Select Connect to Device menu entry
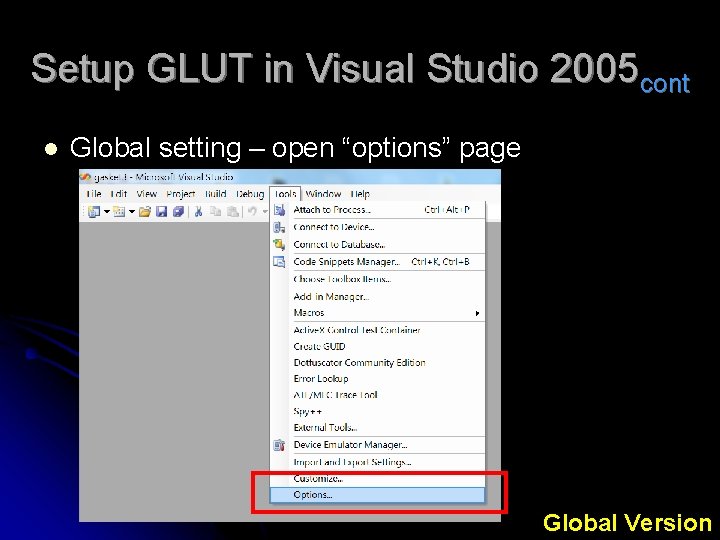Viewport: 720px width, 540px height. (x=377, y=227)
